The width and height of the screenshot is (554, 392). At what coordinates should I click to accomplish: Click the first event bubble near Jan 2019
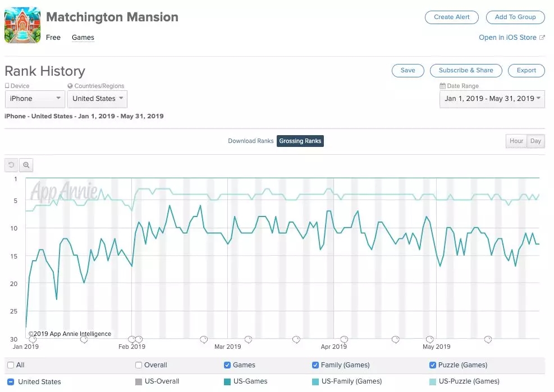tap(33, 339)
